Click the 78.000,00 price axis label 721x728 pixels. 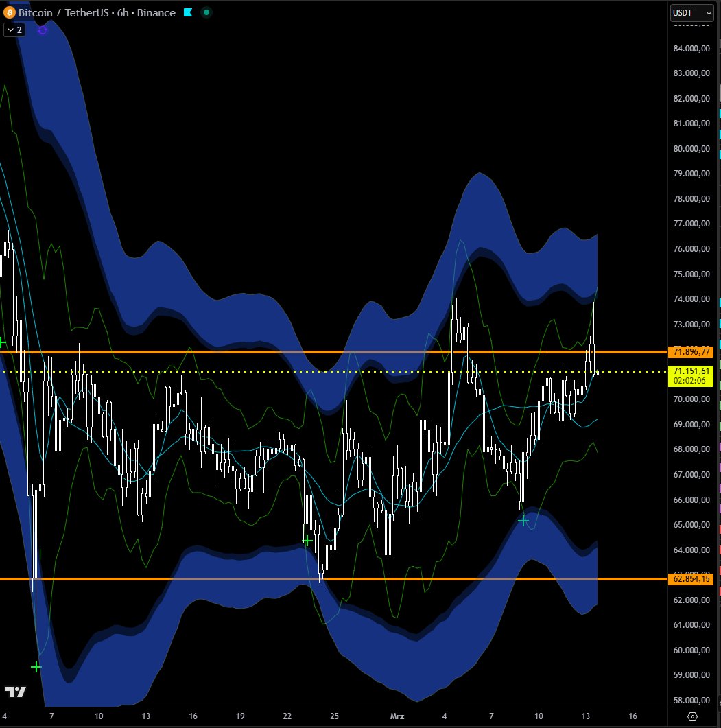coord(692,199)
